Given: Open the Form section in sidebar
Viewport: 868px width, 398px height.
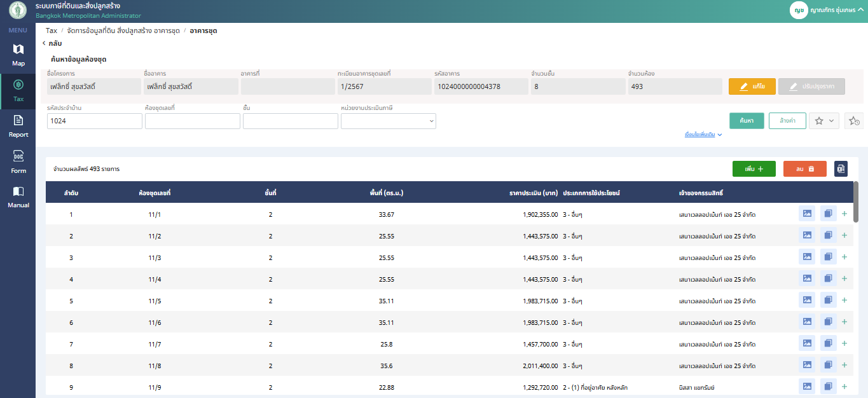Looking at the screenshot, I should [18, 162].
